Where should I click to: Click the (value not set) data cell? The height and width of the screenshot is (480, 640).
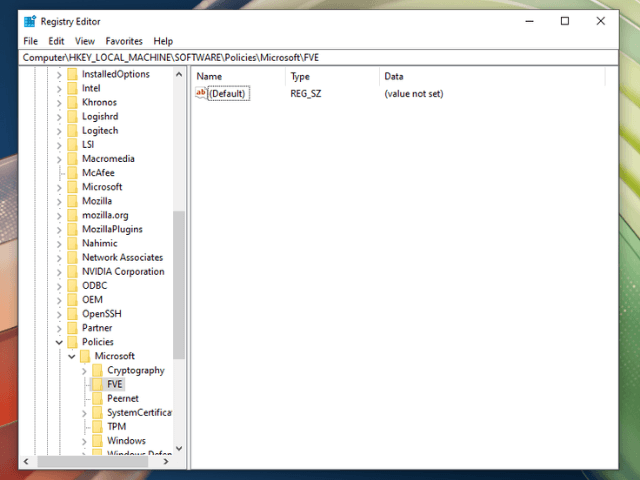pos(413,93)
